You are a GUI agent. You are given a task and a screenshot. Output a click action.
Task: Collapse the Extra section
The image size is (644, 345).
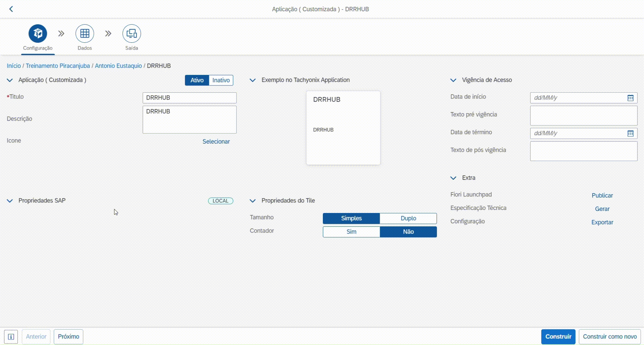click(453, 178)
